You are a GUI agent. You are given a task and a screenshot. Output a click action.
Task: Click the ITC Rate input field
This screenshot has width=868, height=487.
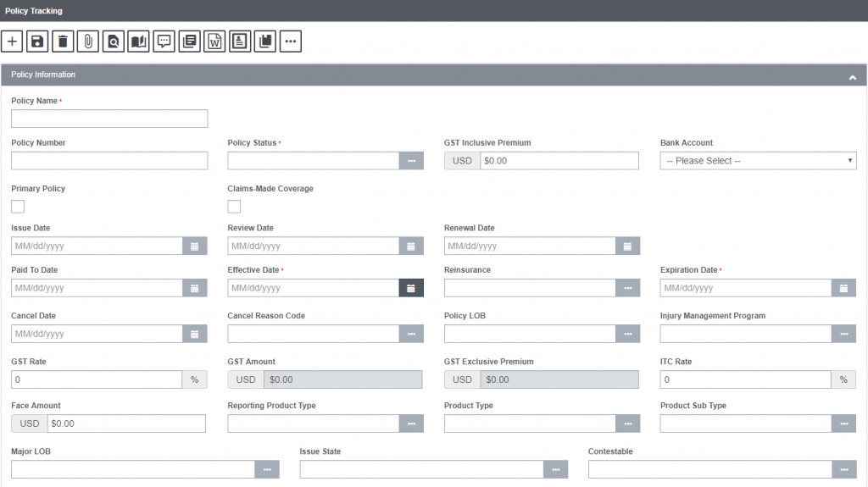pos(746,379)
